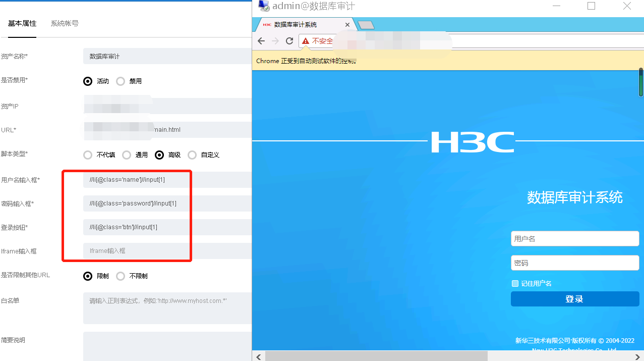
Task: Click the 脚本类型* label
Action: click(15, 153)
